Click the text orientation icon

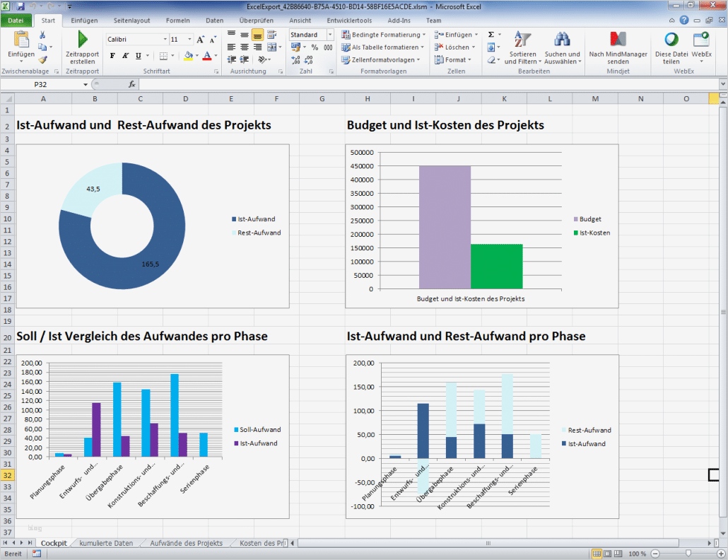[262, 59]
